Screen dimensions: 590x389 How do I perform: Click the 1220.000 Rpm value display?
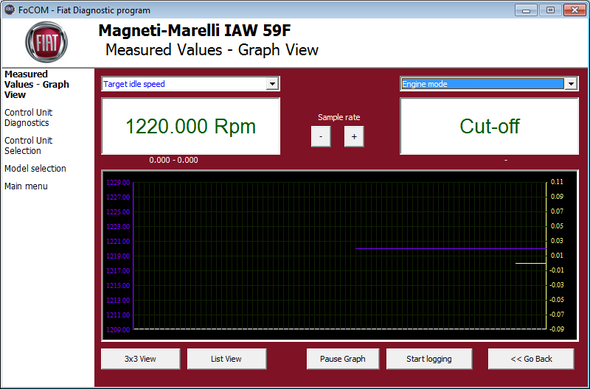pos(191,126)
